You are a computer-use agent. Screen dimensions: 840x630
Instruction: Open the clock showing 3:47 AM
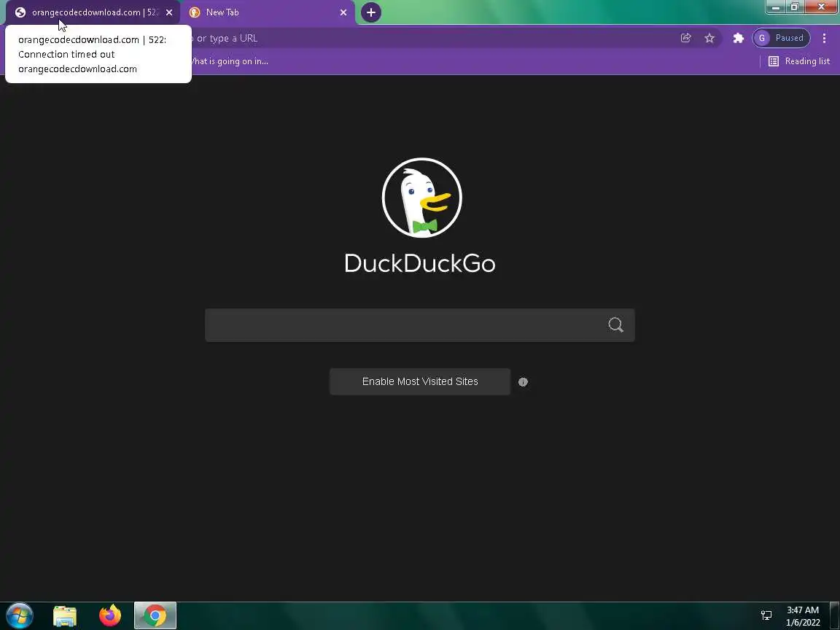[x=803, y=616]
